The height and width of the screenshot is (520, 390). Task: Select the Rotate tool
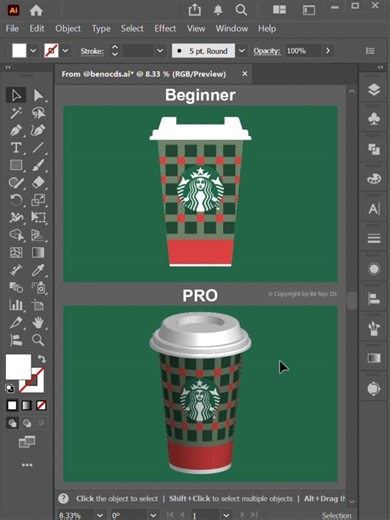click(x=16, y=200)
